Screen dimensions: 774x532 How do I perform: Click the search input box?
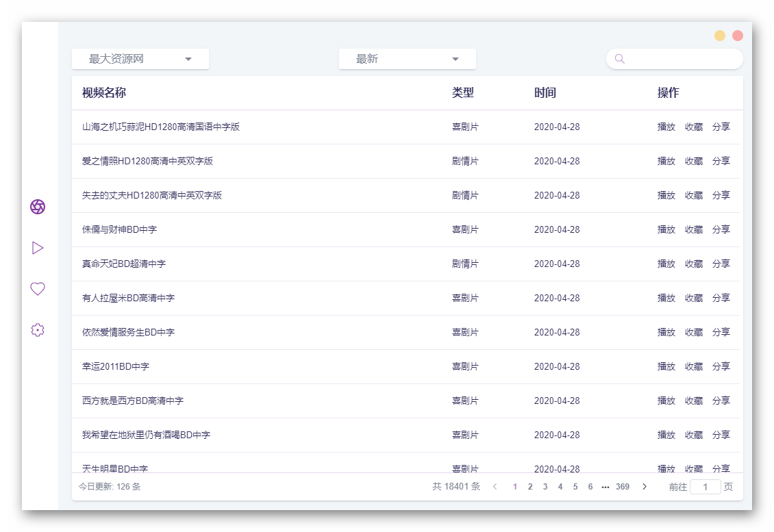click(x=674, y=59)
